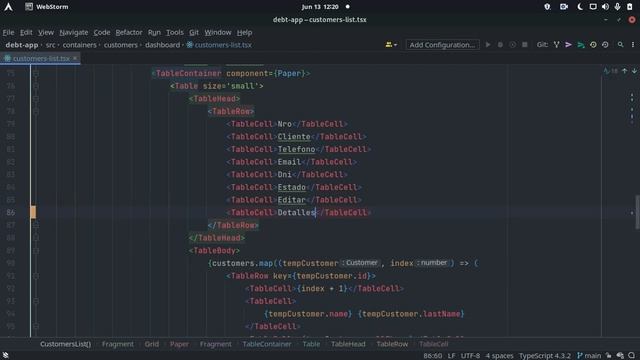Open the Navigate menu
Screen dimensions: 640x360
(x=73, y=32)
